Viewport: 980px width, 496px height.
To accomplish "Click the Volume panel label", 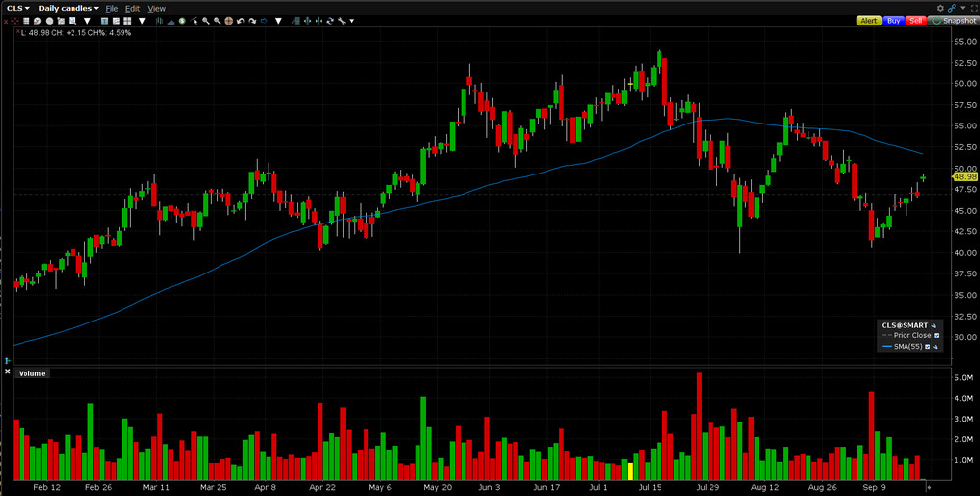I will pyautogui.click(x=32, y=373).
